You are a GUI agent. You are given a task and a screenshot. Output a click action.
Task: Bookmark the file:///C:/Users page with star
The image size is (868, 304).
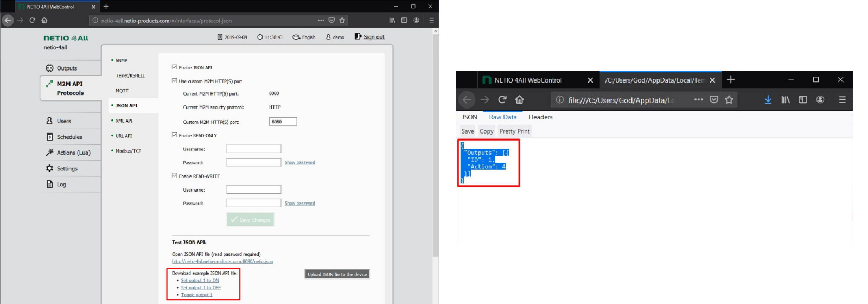tap(729, 99)
